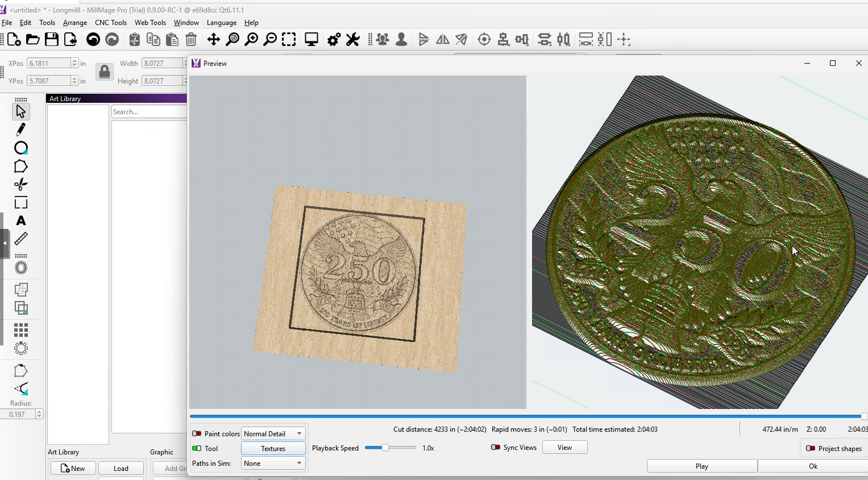
Task: Click the frame selection icon
Action: tap(289, 39)
